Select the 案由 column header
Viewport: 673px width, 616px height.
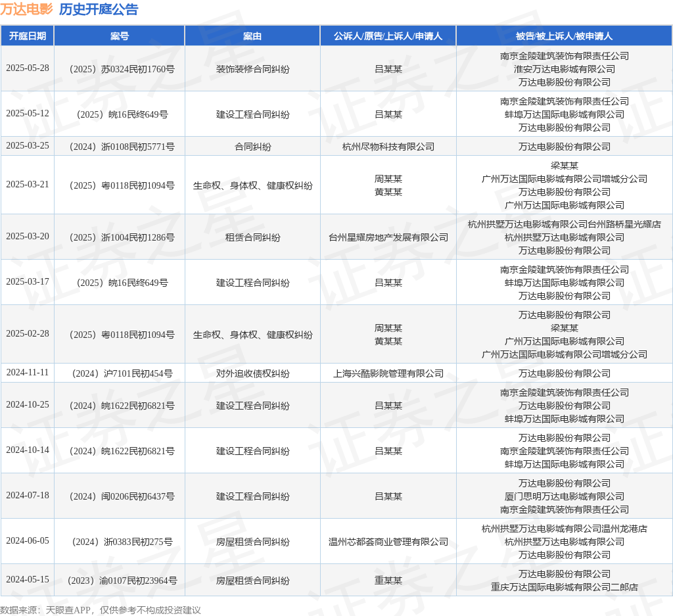point(252,36)
